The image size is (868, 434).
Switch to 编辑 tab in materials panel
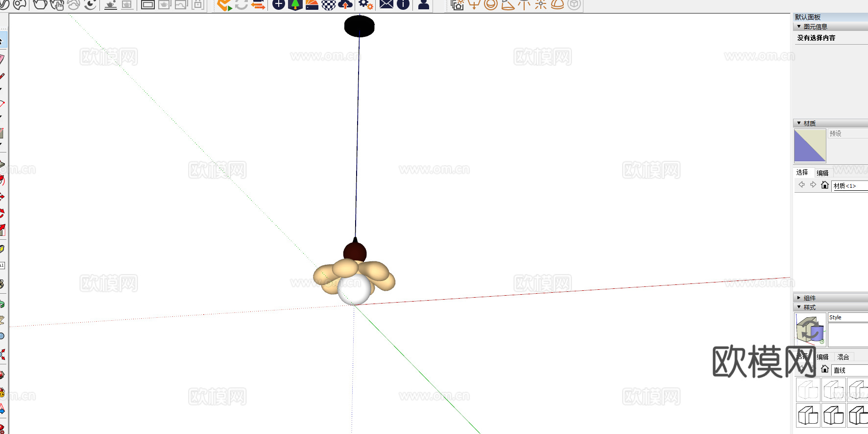click(x=822, y=173)
